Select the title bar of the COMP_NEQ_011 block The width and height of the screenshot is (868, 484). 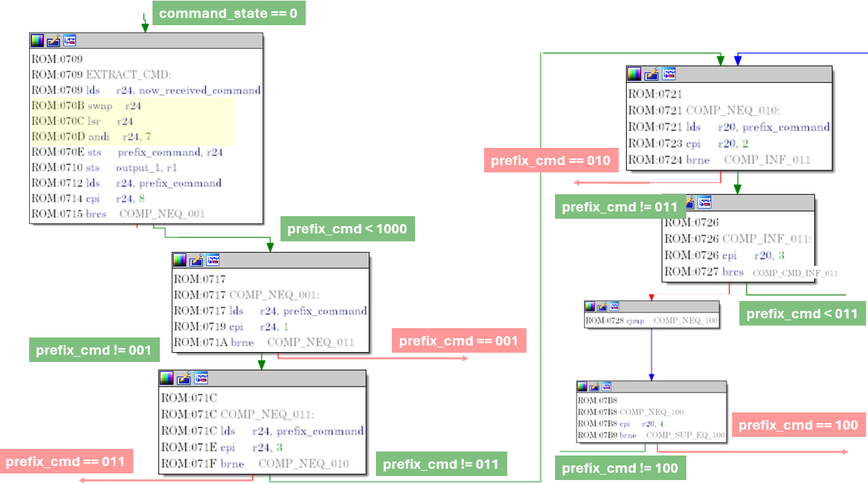(263, 379)
